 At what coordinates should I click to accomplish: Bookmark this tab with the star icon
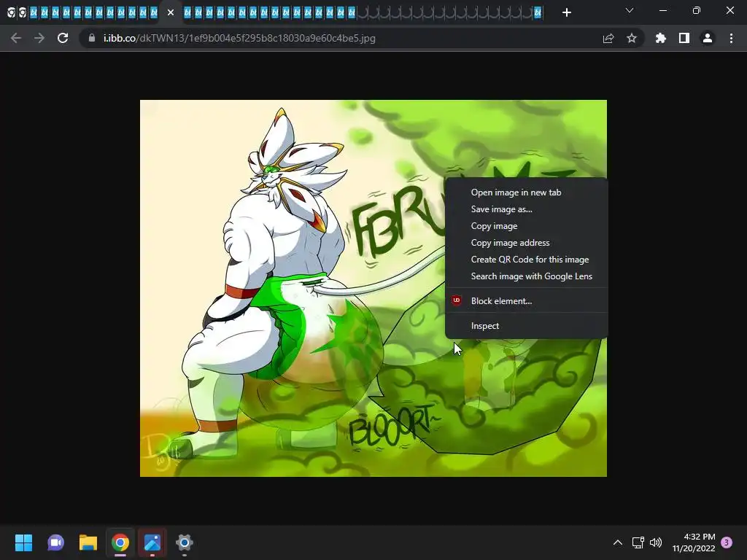pos(632,38)
